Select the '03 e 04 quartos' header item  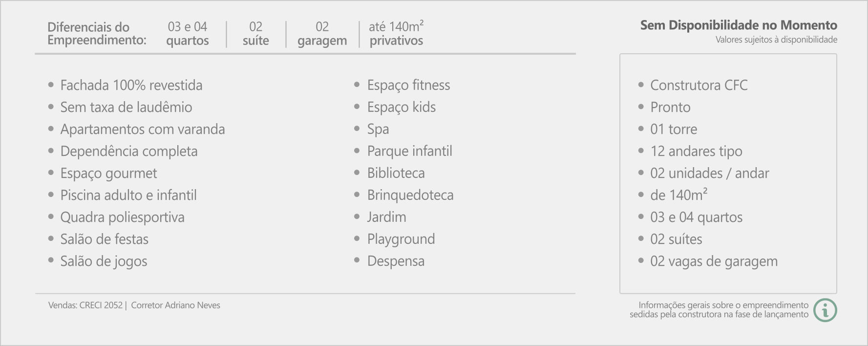(x=188, y=34)
